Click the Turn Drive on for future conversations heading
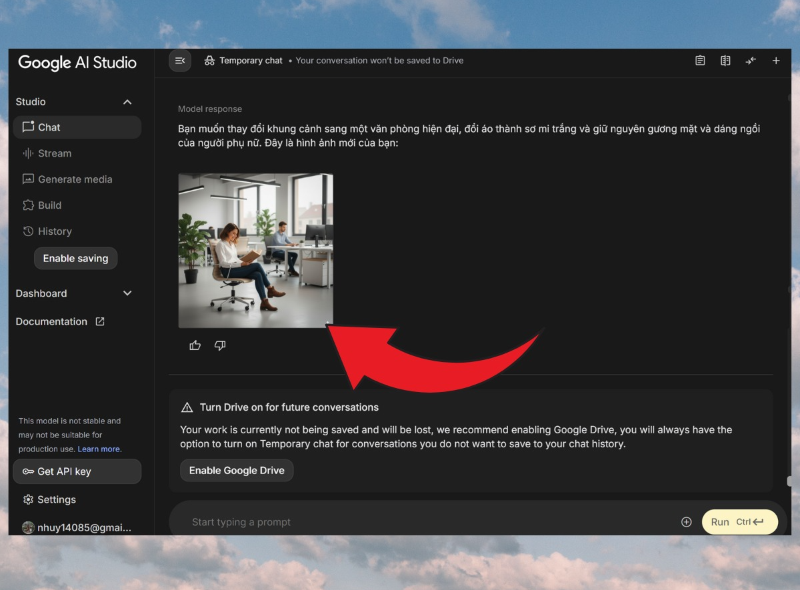 click(289, 407)
